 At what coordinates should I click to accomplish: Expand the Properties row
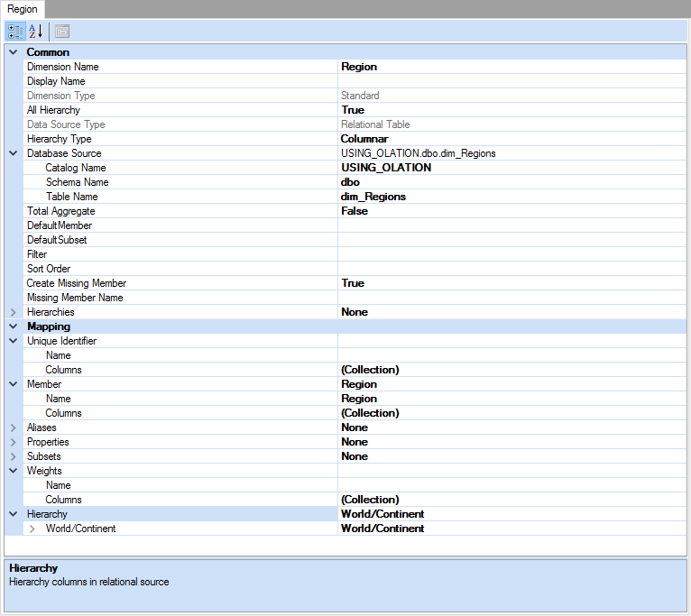click(14, 442)
